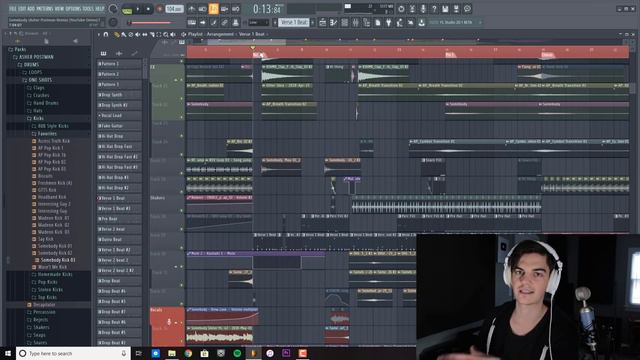
Task: Select the 'Drop Synth' pattern entry
Action: tap(119, 95)
